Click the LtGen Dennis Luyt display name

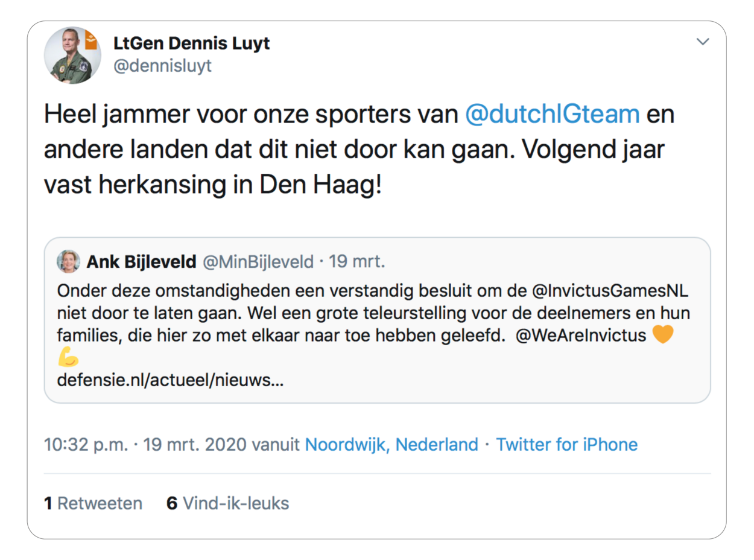coord(191,43)
